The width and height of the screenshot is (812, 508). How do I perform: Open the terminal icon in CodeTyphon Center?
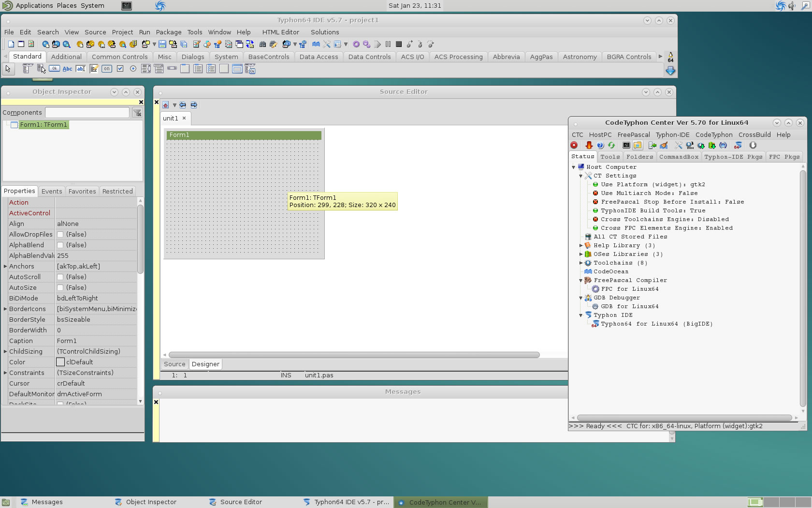[626, 145]
